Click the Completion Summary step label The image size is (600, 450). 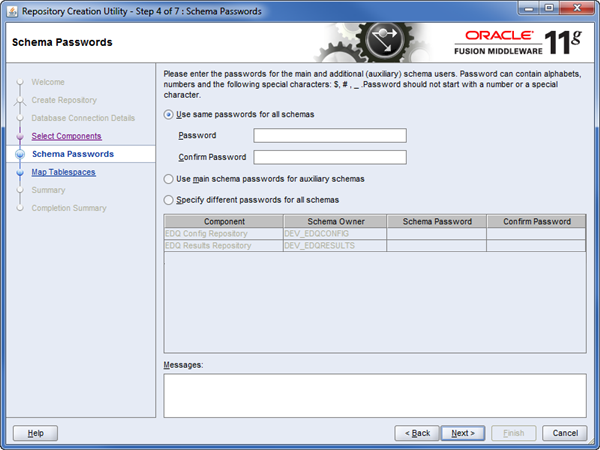pyautogui.click(x=69, y=208)
